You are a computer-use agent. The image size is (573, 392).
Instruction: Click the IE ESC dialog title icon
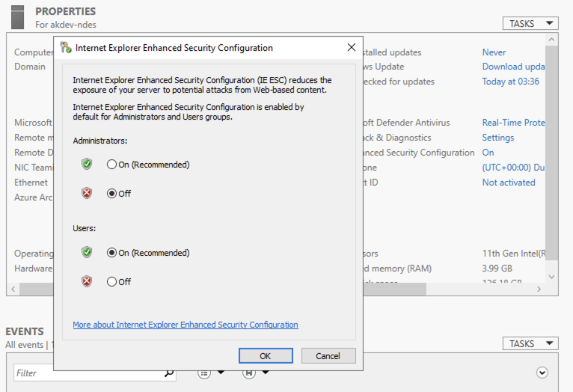coord(66,47)
